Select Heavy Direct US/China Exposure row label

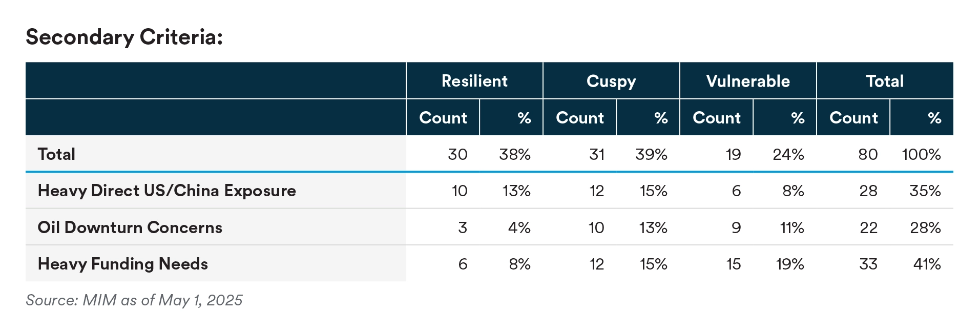coord(166,191)
